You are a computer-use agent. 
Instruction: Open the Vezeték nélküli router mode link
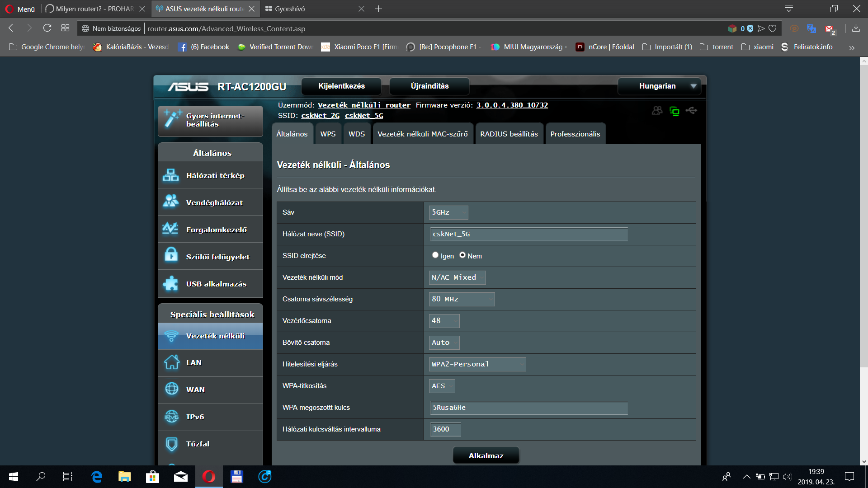pyautogui.click(x=364, y=105)
